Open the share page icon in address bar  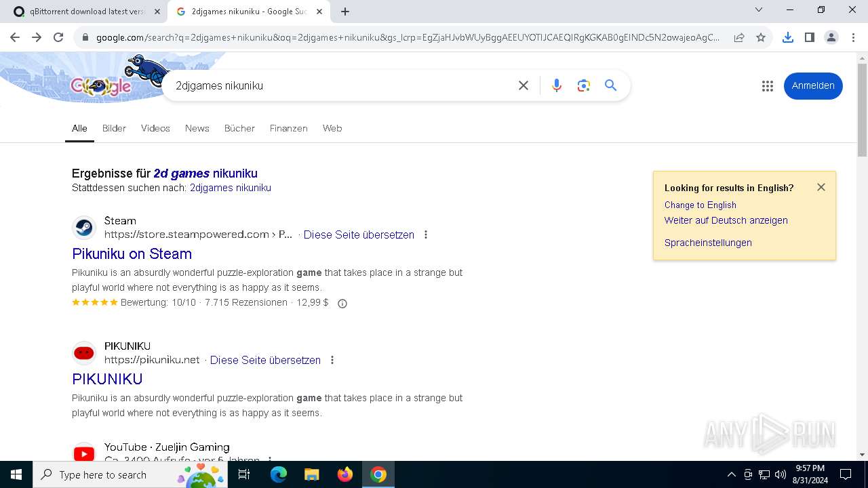[x=739, y=37]
